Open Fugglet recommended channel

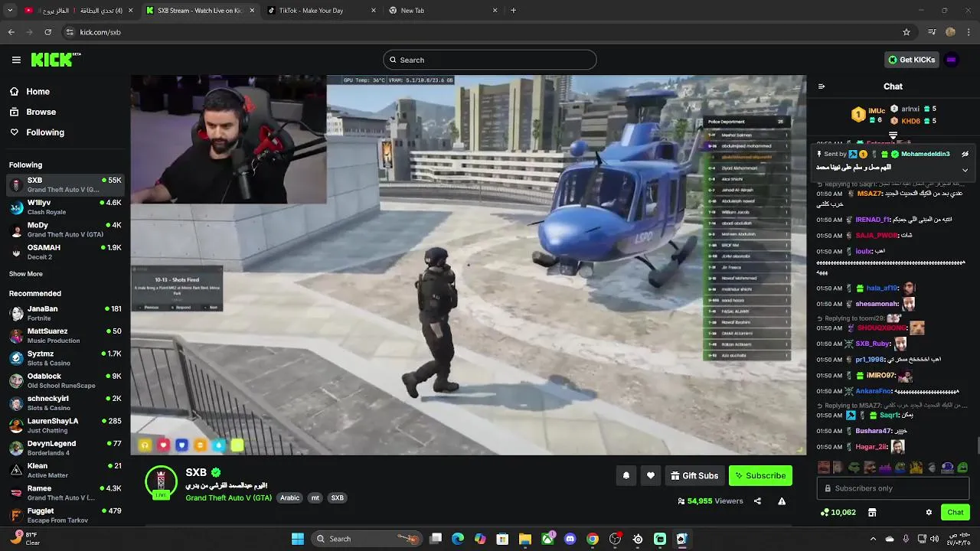click(65, 515)
